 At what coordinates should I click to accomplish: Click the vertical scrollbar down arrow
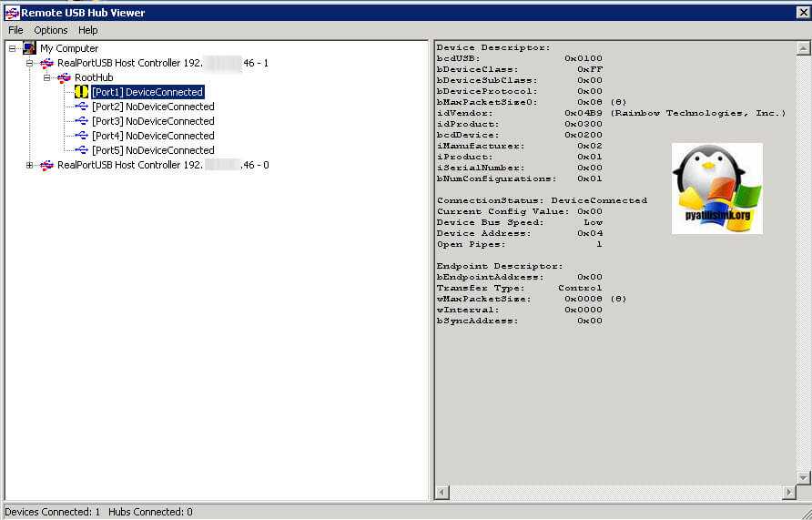coord(803,477)
